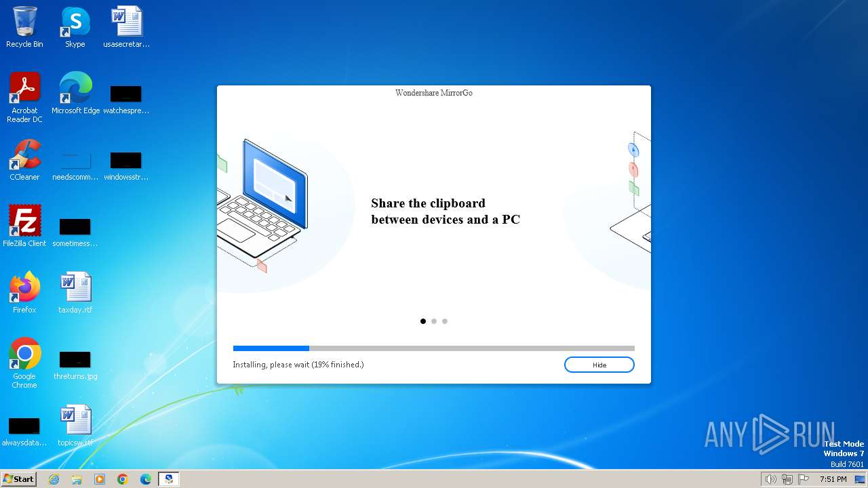Viewport: 868px width, 488px height.
Task: Click the Hide button in installer
Action: 599,365
